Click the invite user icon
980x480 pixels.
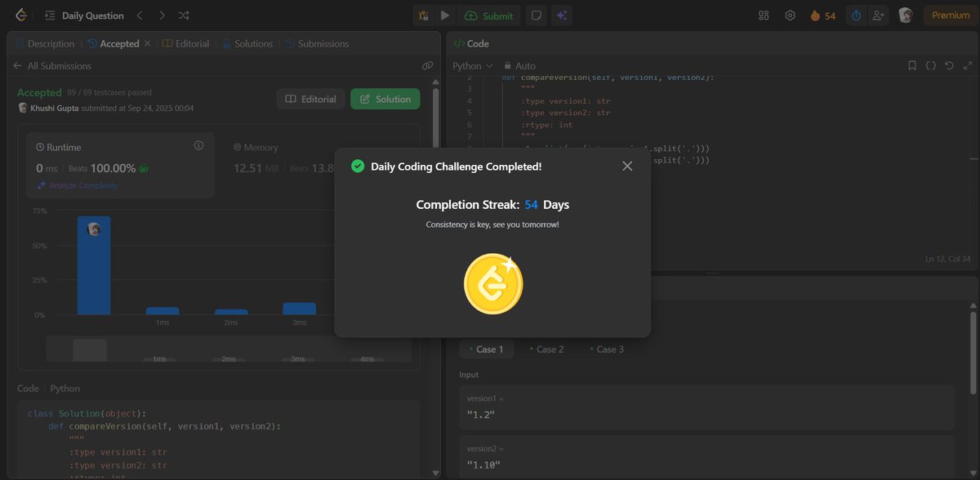coord(878,16)
